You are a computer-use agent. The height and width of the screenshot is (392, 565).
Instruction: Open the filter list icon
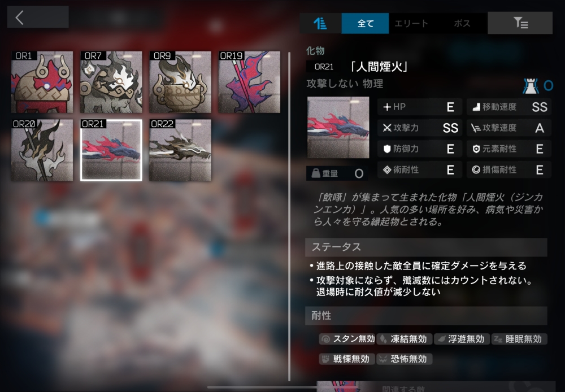520,23
